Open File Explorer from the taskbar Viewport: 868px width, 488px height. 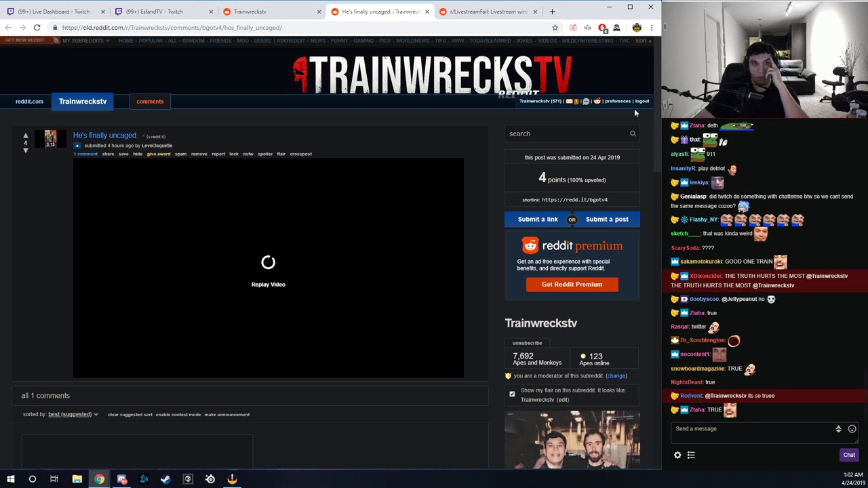point(77,479)
